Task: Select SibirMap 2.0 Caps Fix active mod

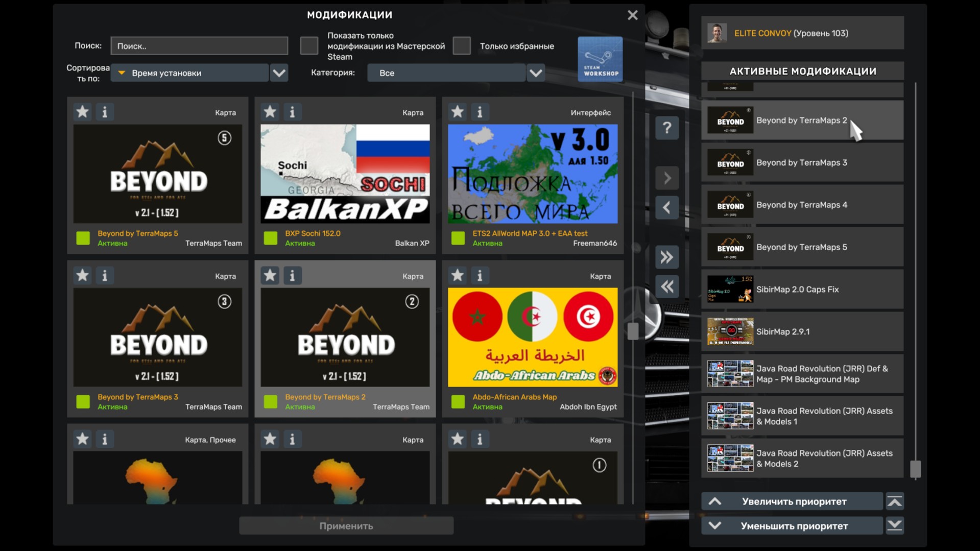Action: tap(802, 290)
